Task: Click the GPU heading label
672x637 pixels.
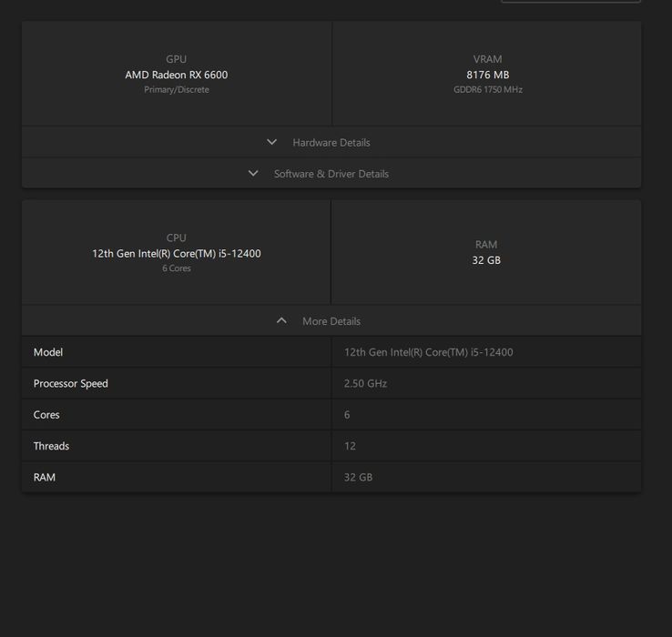Action: click(176, 59)
